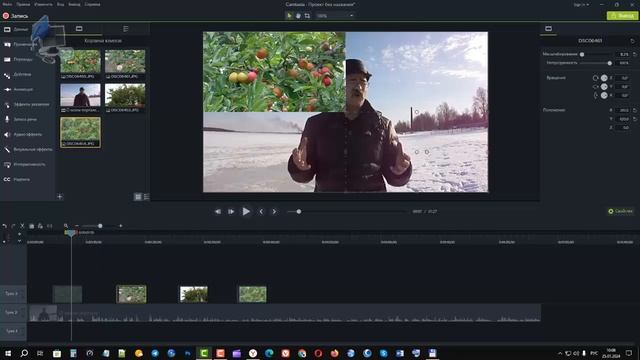This screenshot has height=360, width=640.
Task: Switch to the library list tab
Action: (x=126, y=29)
